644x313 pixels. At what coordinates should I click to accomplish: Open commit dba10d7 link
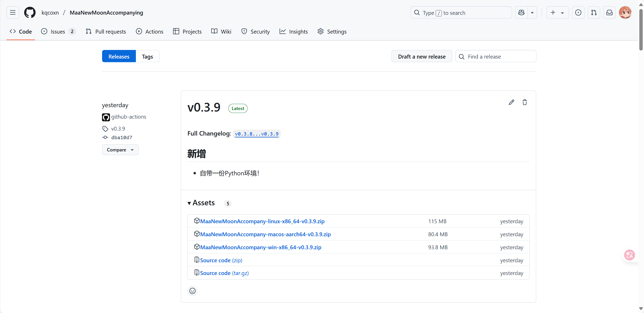[x=122, y=137]
